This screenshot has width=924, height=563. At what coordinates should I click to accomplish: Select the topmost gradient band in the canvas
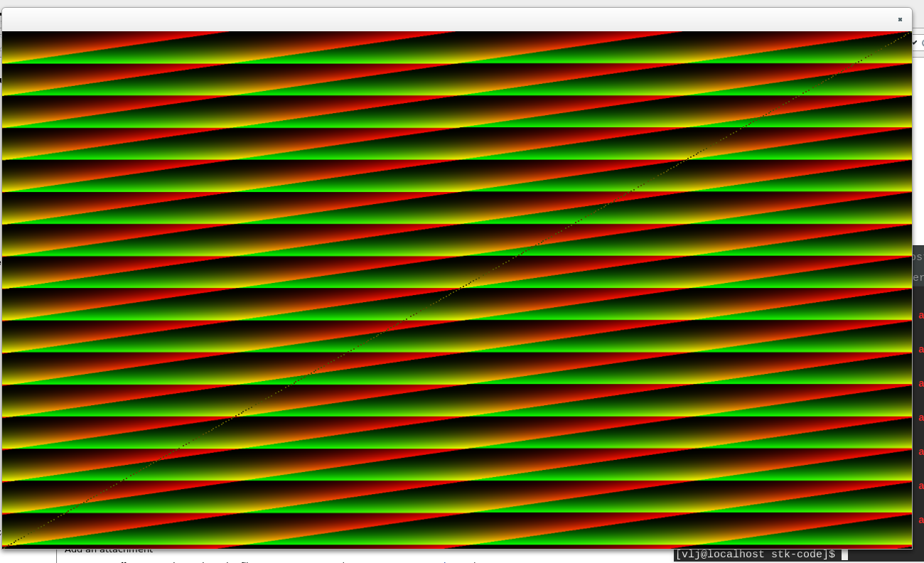(455, 48)
